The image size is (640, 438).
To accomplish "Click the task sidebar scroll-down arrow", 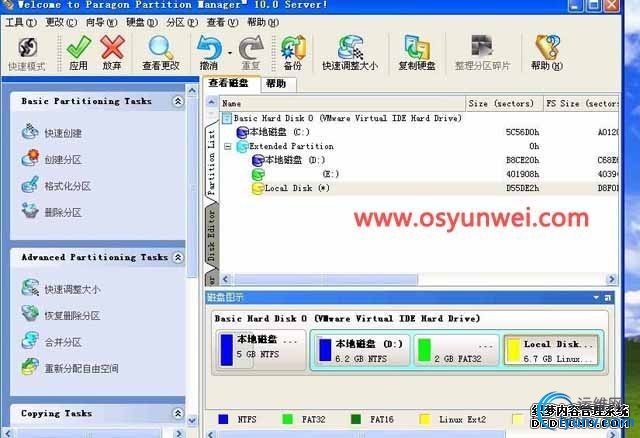I will click(x=192, y=420).
